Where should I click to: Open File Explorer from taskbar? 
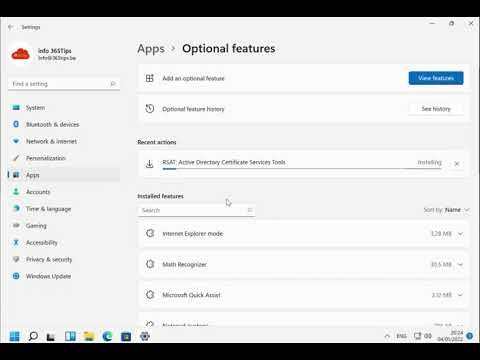pyautogui.click(x=89, y=336)
